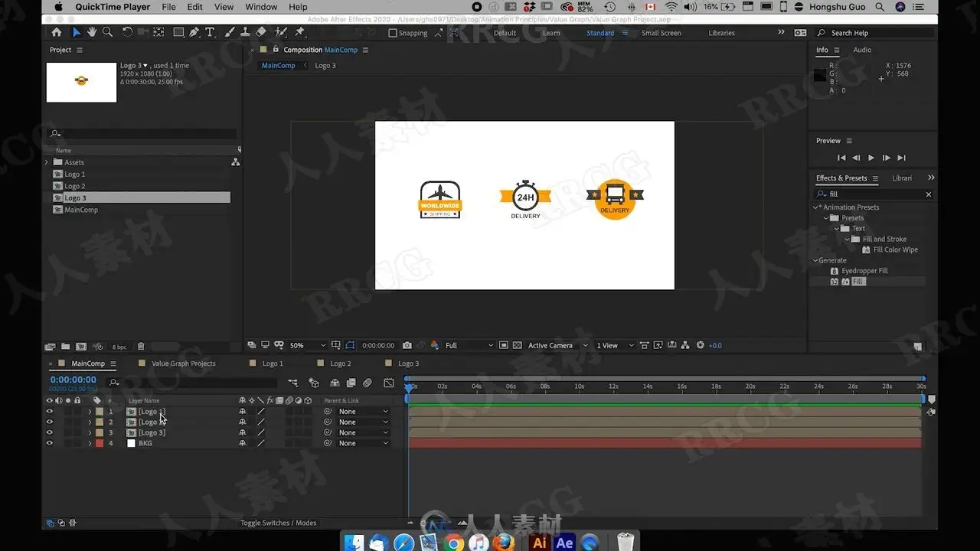Image resolution: width=980 pixels, height=551 pixels.
Task: Select the Home icon in toolbar
Action: click(57, 32)
